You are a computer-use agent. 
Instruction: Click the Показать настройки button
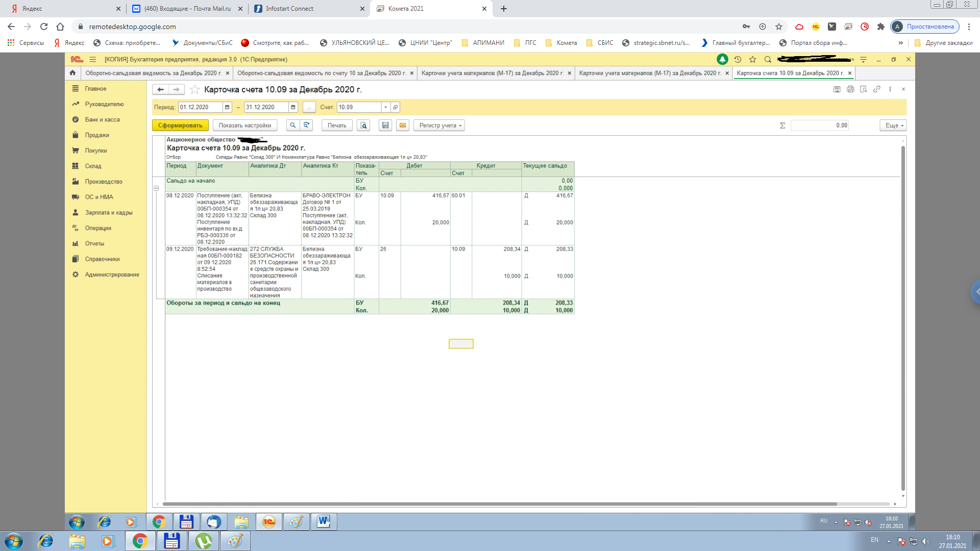click(245, 126)
